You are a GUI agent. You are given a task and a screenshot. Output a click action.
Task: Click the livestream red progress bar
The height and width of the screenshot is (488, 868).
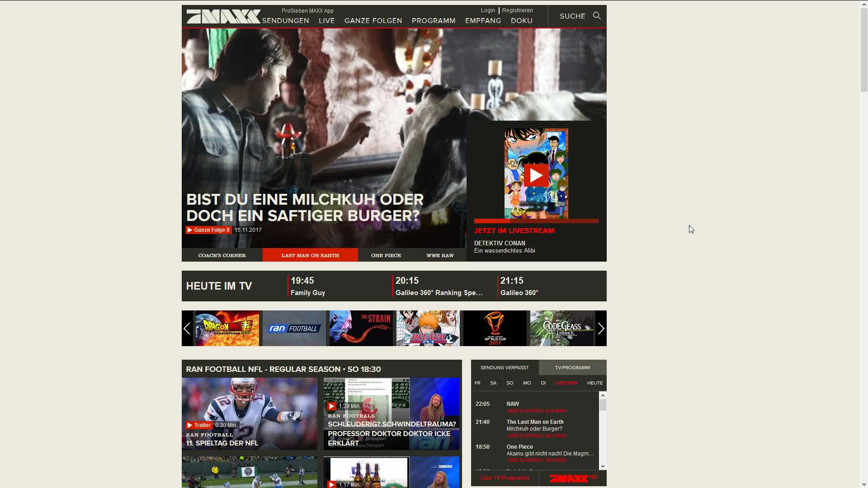click(536, 221)
